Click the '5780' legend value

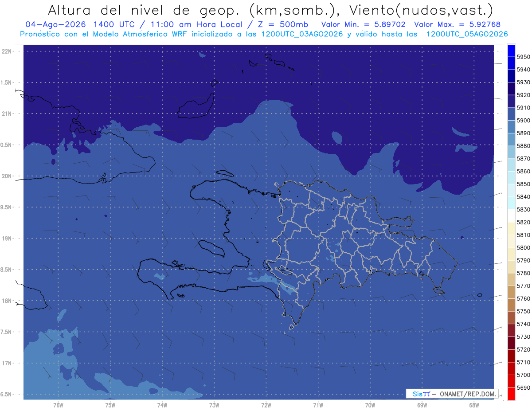524,273
